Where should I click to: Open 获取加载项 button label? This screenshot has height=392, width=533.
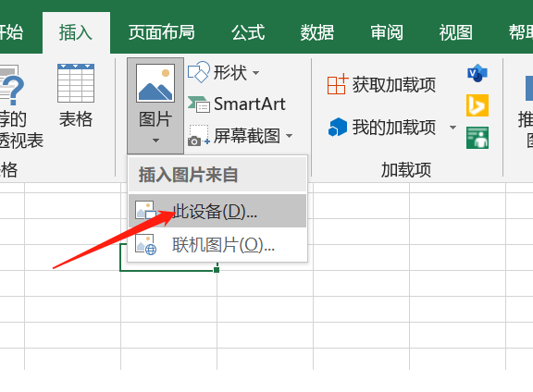click(394, 84)
